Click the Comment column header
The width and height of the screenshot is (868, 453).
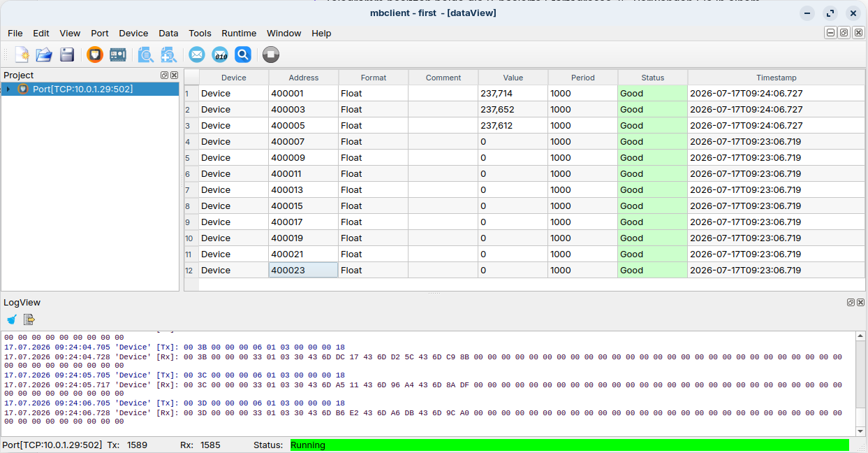[443, 78]
